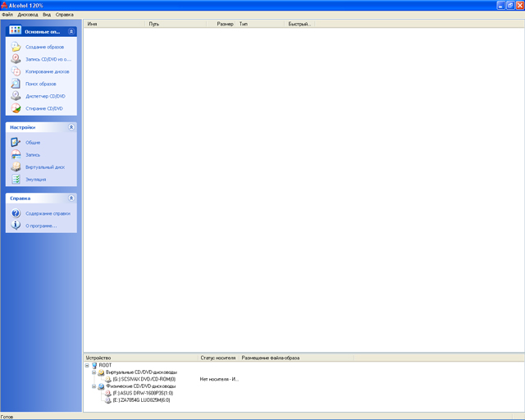
Task: Click the Содержание справки question-mark icon
Action: [16, 213]
